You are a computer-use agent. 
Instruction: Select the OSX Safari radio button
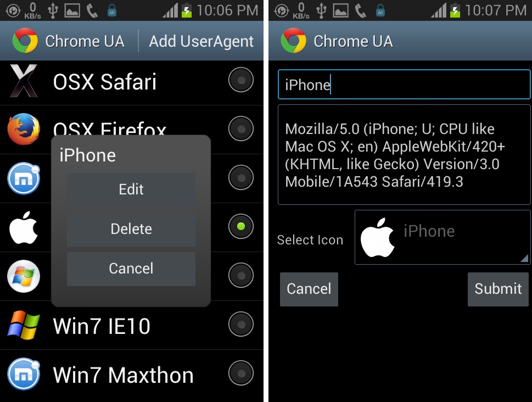tap(240, 81)
